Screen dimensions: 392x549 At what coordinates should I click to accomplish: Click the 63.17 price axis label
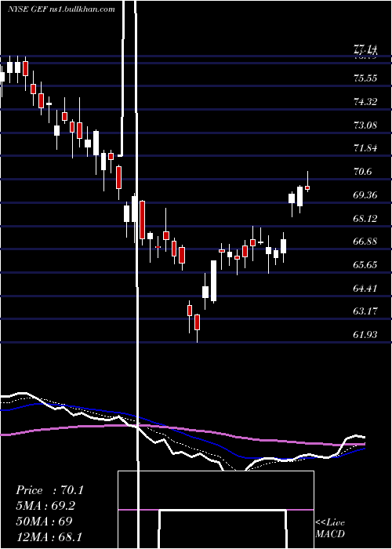point(365,311)
